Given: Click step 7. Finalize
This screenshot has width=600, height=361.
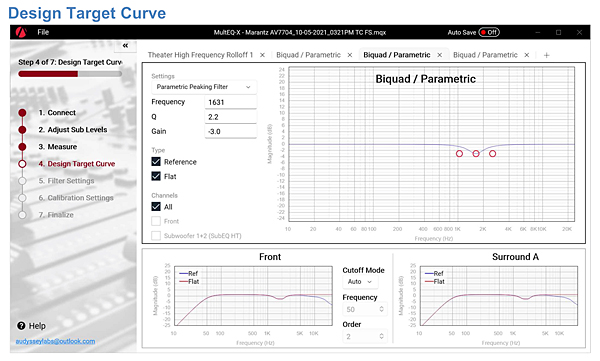Looking at the screenshot, I should (56, 215).
